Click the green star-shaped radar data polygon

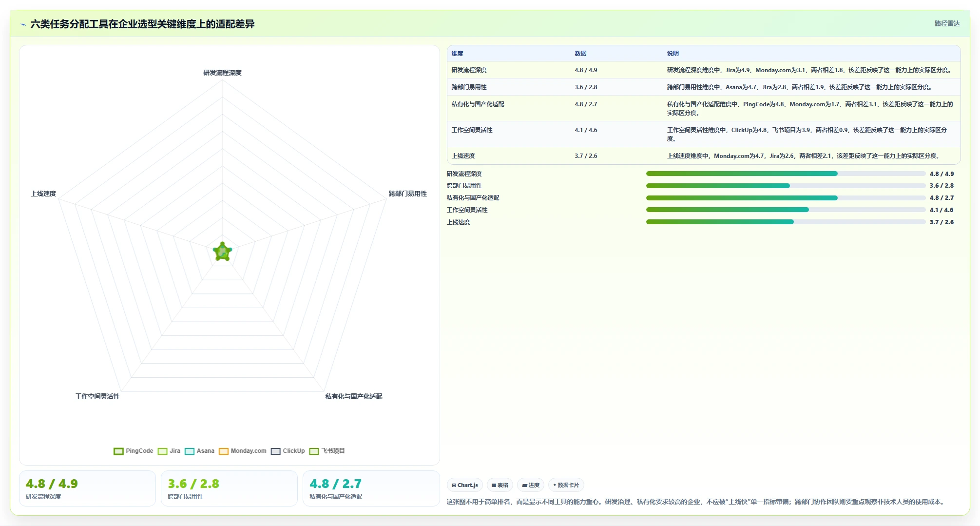223,252
